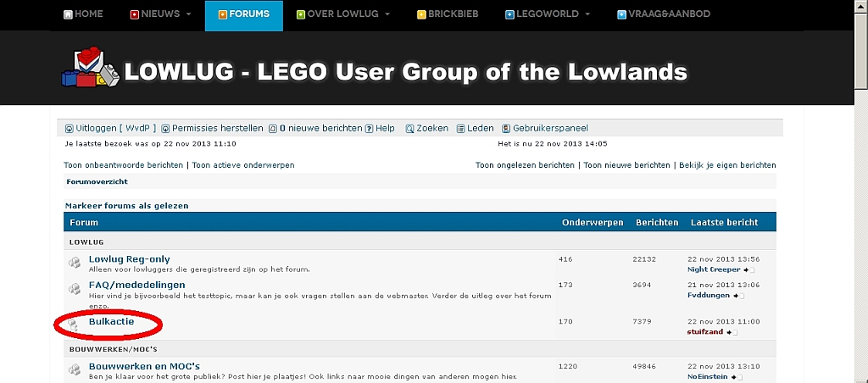This screenshot has width=868, height=383.
Task: Click Toon onbeantwoorde berichten
Action: click(124, 165)
